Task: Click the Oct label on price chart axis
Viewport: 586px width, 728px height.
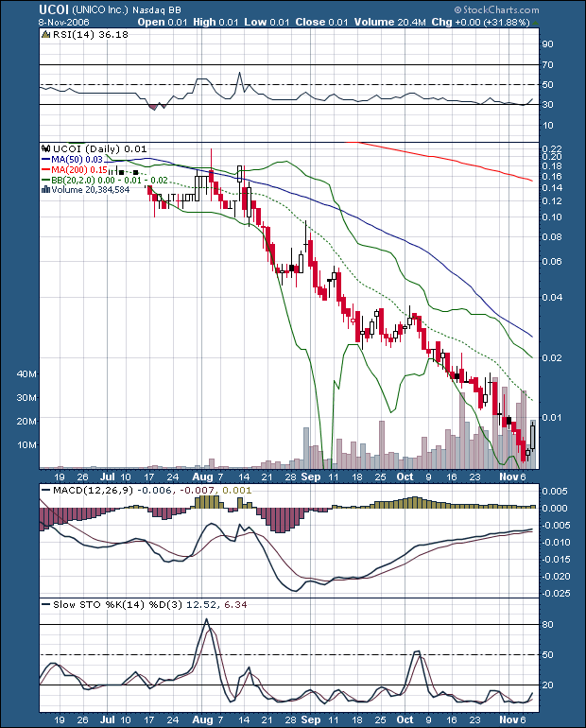Action: 405,477
